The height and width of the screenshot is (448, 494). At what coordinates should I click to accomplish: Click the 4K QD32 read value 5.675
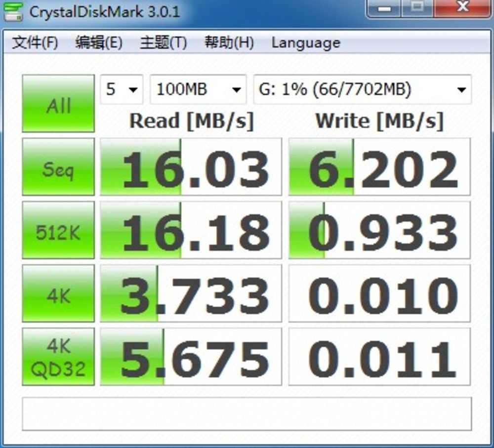click(x=191, y=357)
